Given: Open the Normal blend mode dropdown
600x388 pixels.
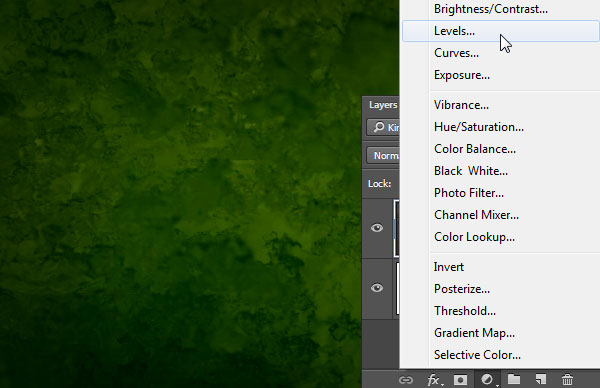Looking at the screenshot, I should 383,155.
